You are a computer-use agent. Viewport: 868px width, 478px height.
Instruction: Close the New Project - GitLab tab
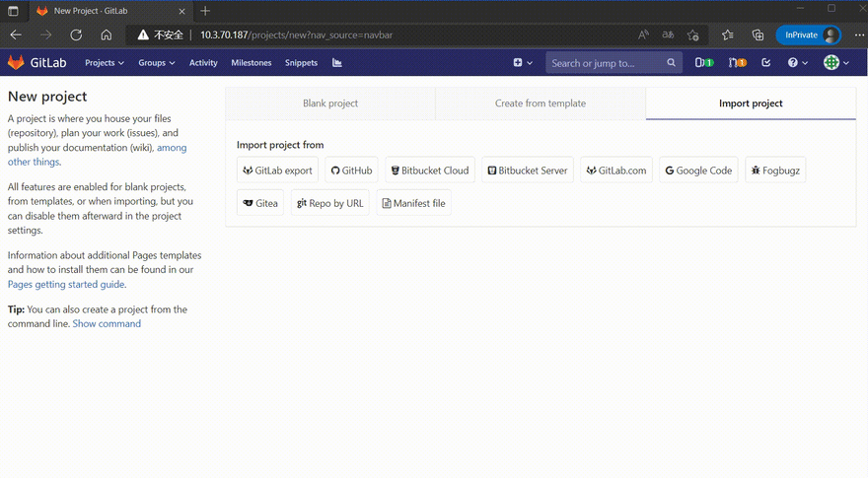[x=181, y=11]
